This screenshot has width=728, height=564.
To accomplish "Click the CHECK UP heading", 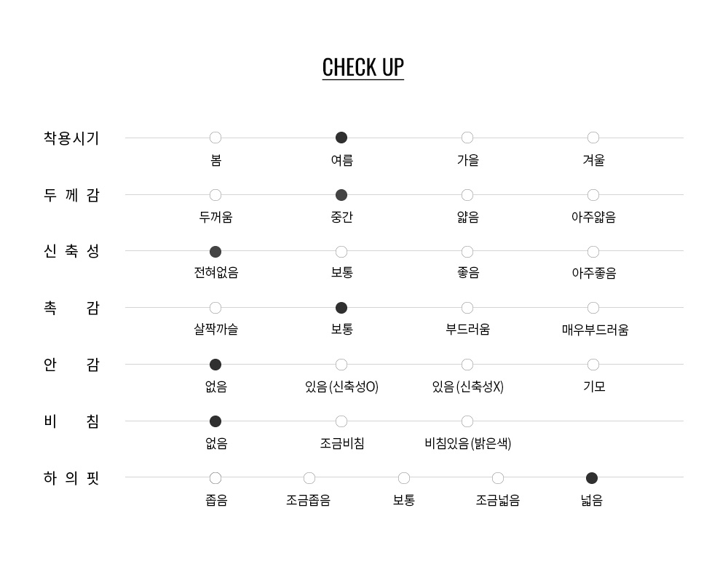I will coord(363,68).
